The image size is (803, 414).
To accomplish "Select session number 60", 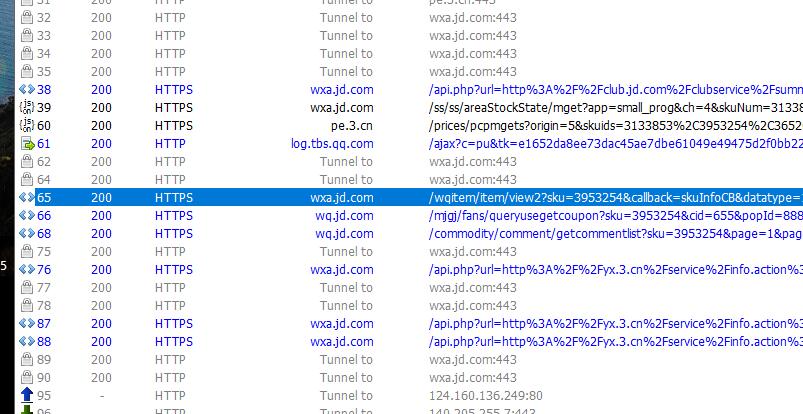I will click(x=44, y=126).
